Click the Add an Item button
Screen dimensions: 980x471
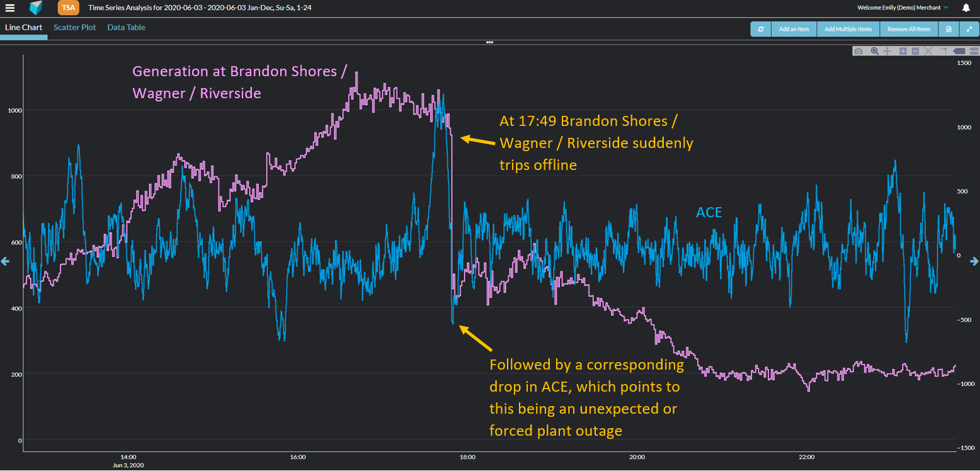[794, 29]
